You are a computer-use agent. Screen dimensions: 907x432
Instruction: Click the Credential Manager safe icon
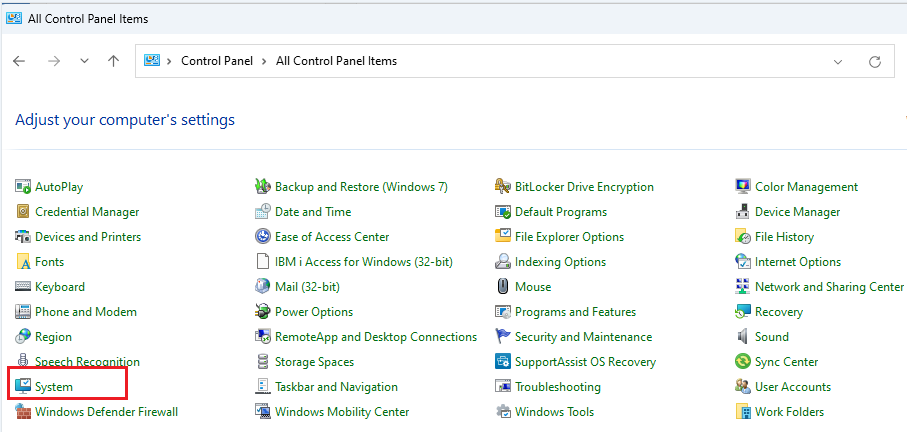click(x=23, y=212)
